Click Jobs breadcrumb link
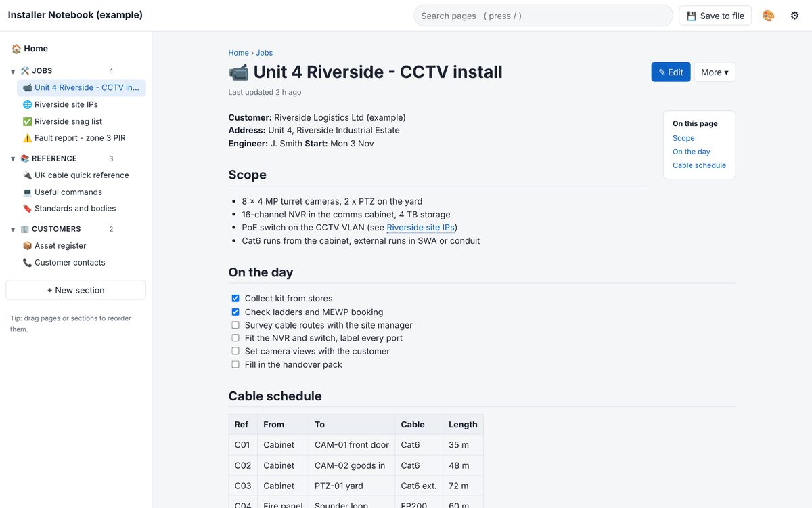812x508 pixels. pos(264,53)
